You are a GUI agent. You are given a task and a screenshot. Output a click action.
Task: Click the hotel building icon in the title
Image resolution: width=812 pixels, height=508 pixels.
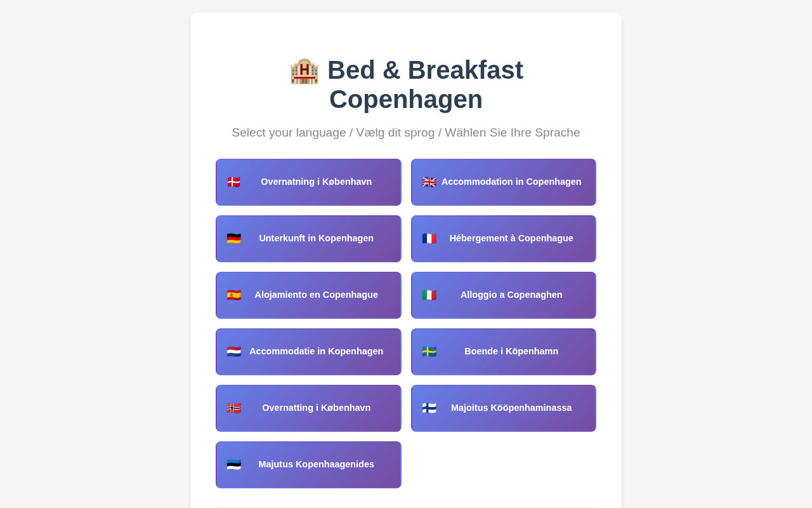[x=304, y=70]
